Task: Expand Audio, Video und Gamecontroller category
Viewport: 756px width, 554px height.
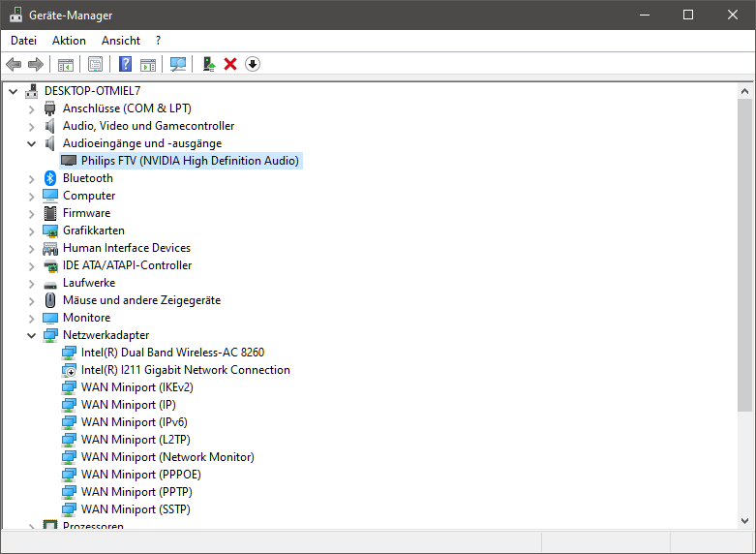Action: pyautogui.click(x=32, y=127)
